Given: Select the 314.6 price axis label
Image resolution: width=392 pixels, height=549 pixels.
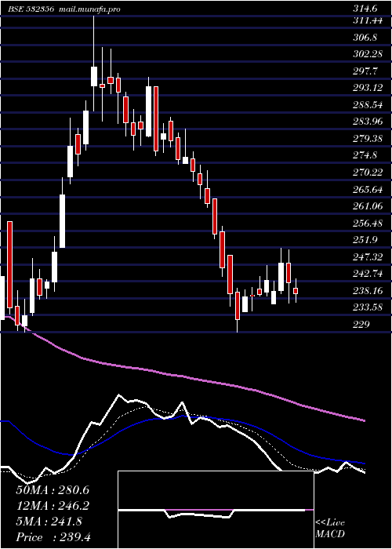Looking at the screenshot, I should pyautogui.click(x=365, y=9).
